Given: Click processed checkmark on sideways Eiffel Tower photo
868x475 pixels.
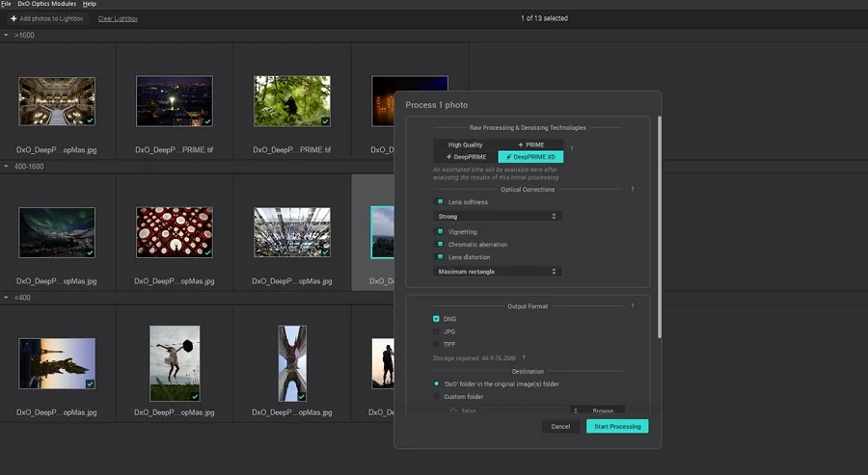Looking at the screenshot, I should pos(91,383).
